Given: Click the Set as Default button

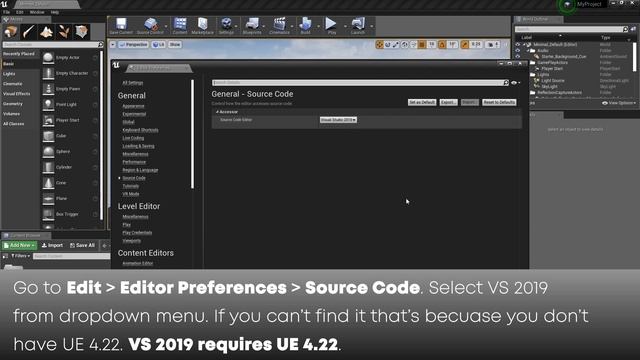Looking at the screenshot, I should pos(422,102).
